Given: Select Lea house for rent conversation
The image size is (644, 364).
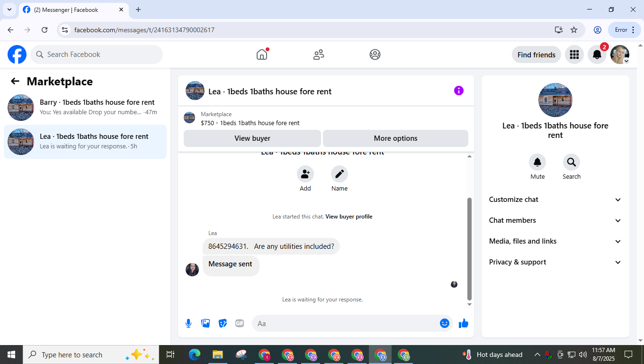Looking at the screenshot, I should 85,142.
